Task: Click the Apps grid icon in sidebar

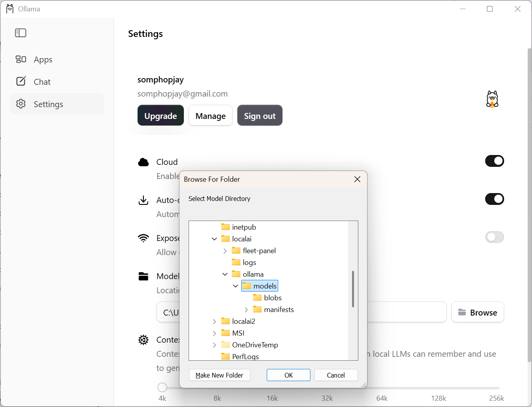Action: [x=21, y=59]
